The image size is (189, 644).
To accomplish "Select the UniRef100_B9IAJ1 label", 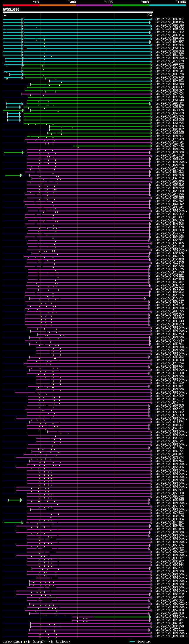I will [x=170, y=71].
